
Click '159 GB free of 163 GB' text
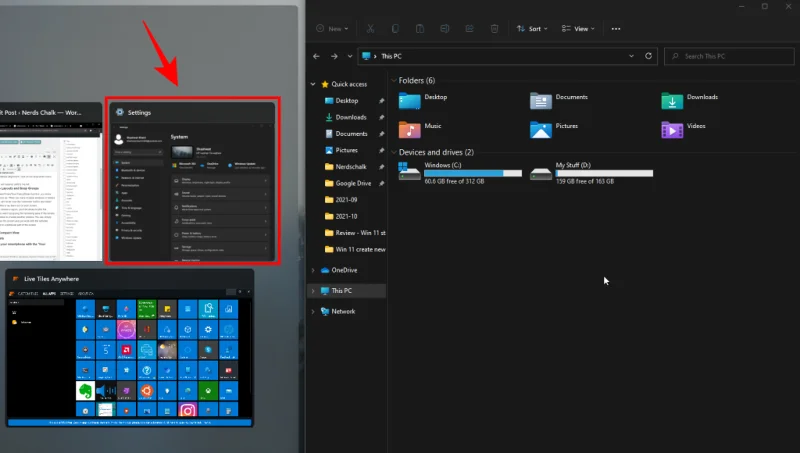point(585,181)
